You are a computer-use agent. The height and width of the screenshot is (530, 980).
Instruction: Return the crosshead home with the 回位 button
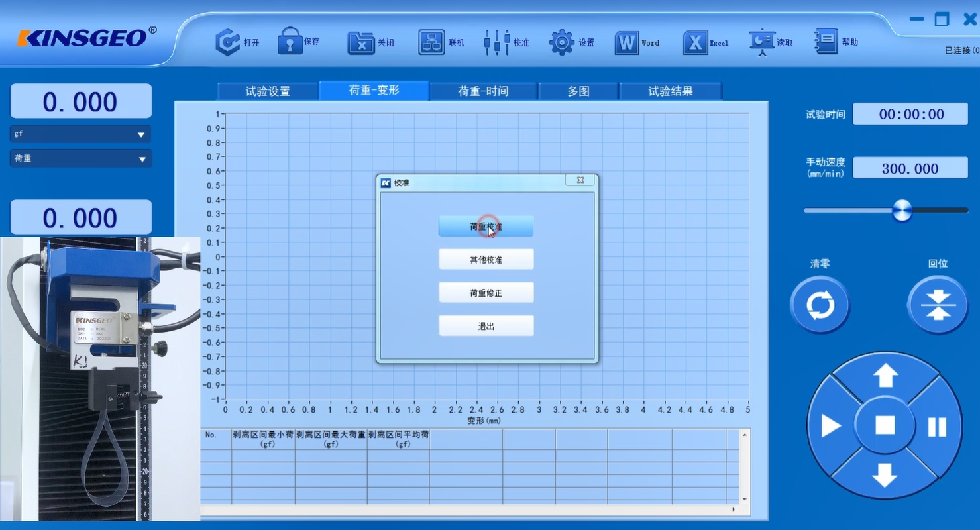[937, 304]
